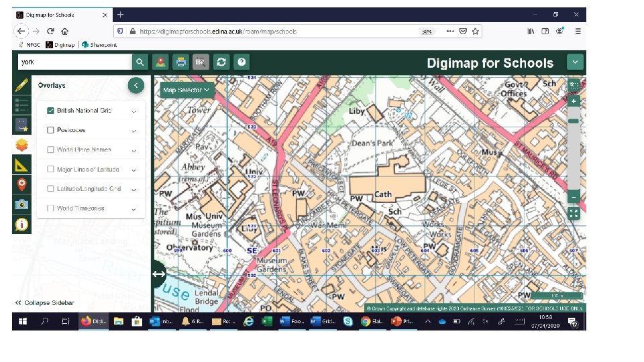
Task: Open the map key list sidebar icon
Action: 21,105
